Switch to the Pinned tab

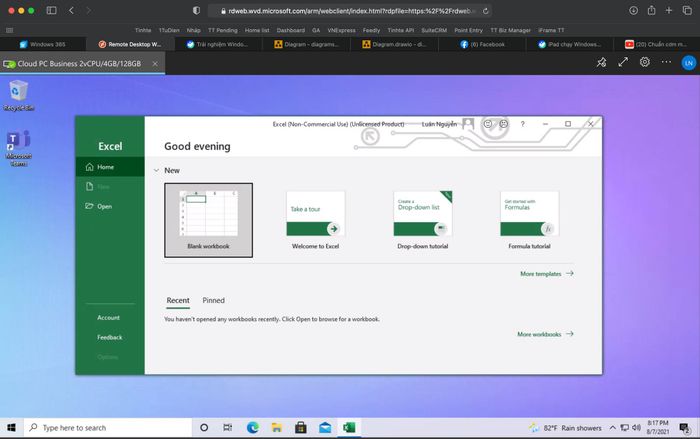pyautogui.click(x=213, y=301)
